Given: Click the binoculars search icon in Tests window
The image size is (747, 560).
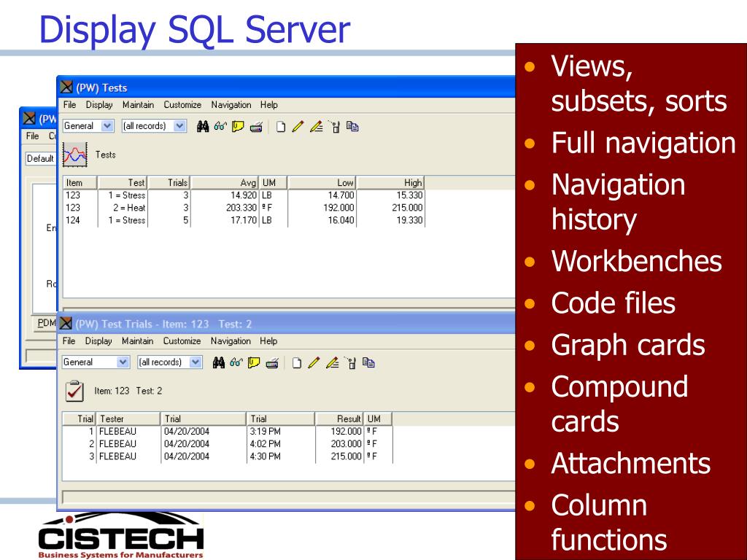Looking at the screenshot, I should coord(203,126).
